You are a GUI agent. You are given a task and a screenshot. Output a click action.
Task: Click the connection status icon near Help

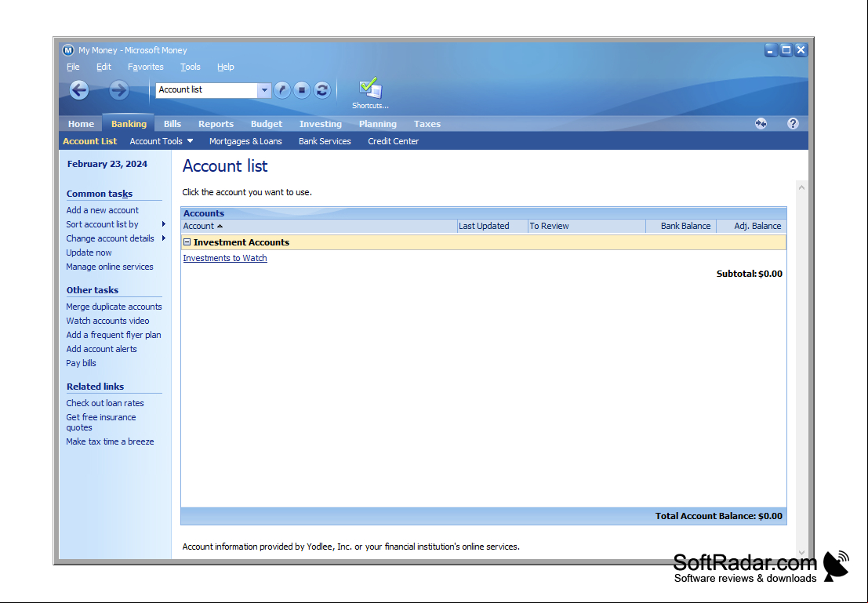761,123
